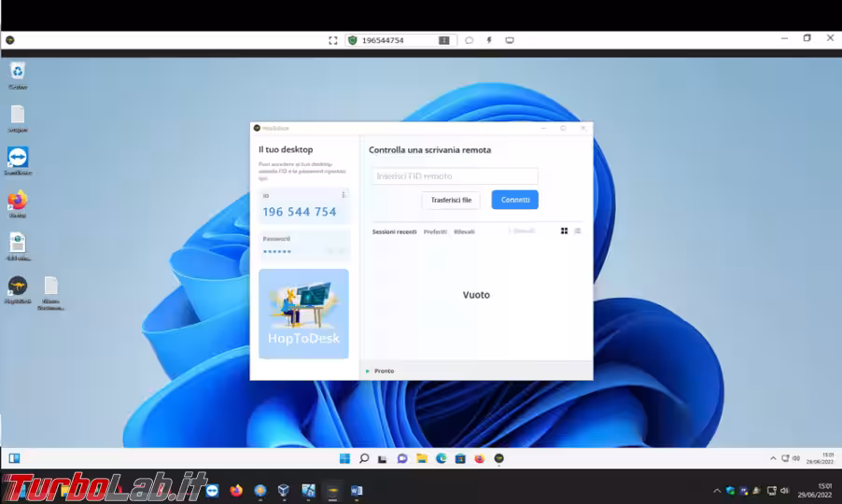Open the Rilevati tab
The image size is (842, 504).
(464, 231)
